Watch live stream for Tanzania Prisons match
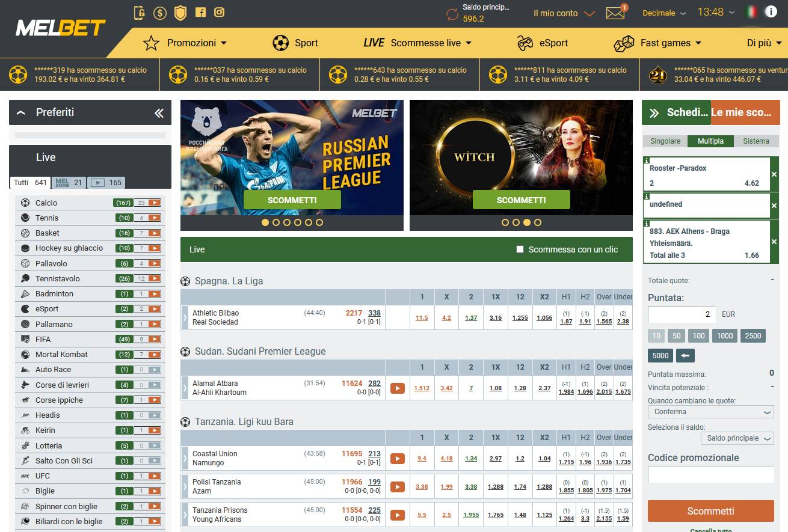Image resolution: width=788 pixels, height=532 pixels. (397, 515)
